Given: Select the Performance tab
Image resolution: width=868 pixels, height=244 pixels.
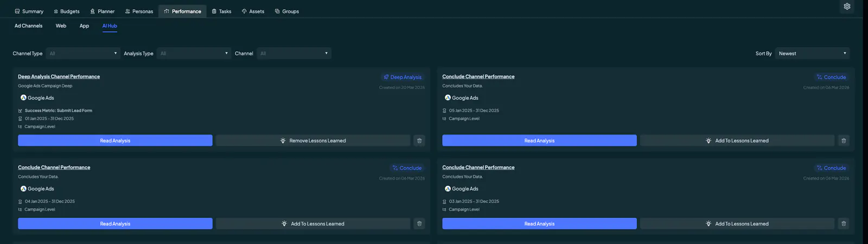Looking at the screenshot, I should pyautogui.click(x=182, y=11).
